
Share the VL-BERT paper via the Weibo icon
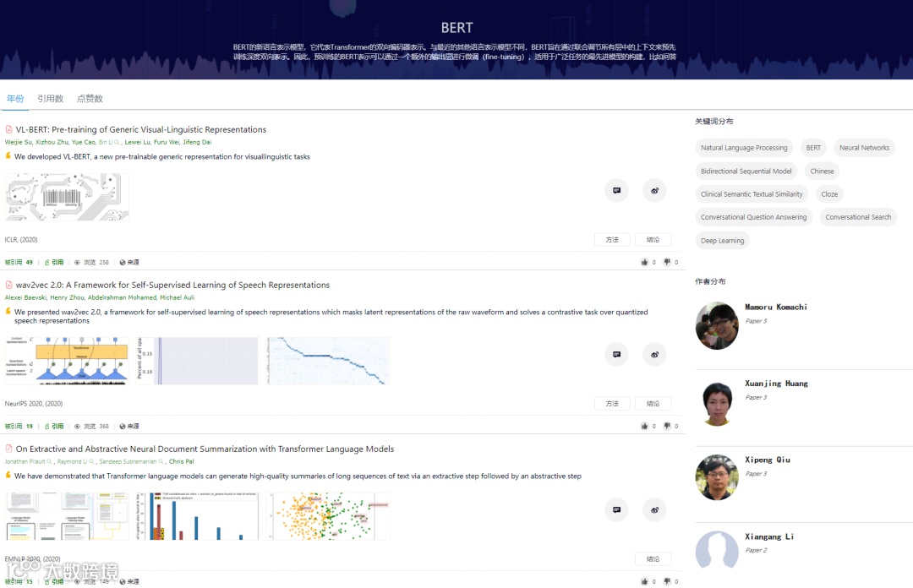pyautogui.click(x=654, y=190)
